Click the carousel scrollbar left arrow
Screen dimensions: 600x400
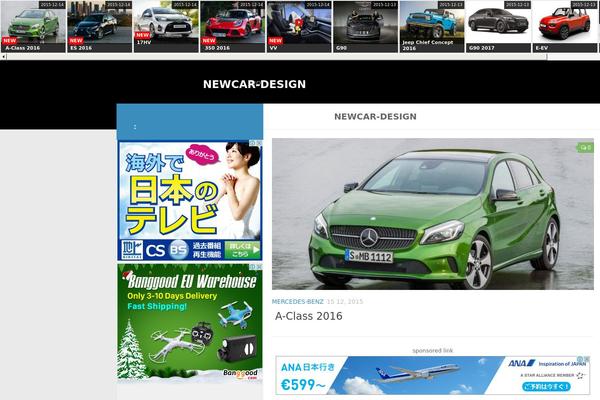click(3, 57)
